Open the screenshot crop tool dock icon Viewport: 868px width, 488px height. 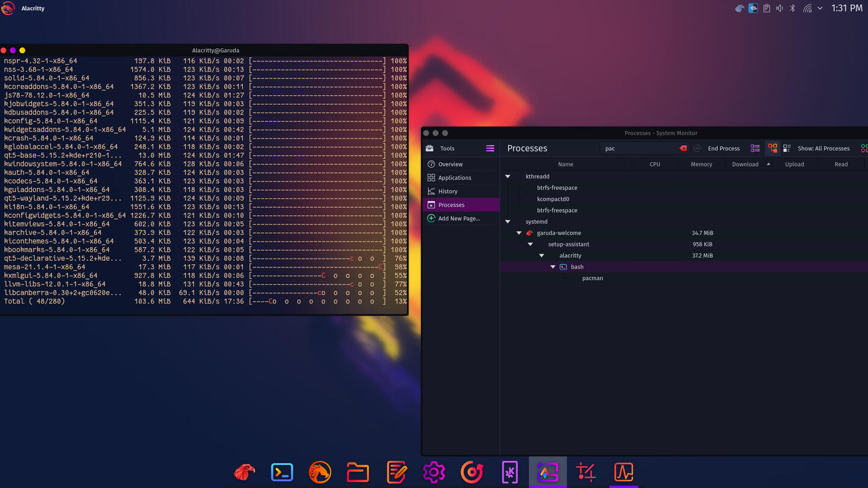point(586,472)
